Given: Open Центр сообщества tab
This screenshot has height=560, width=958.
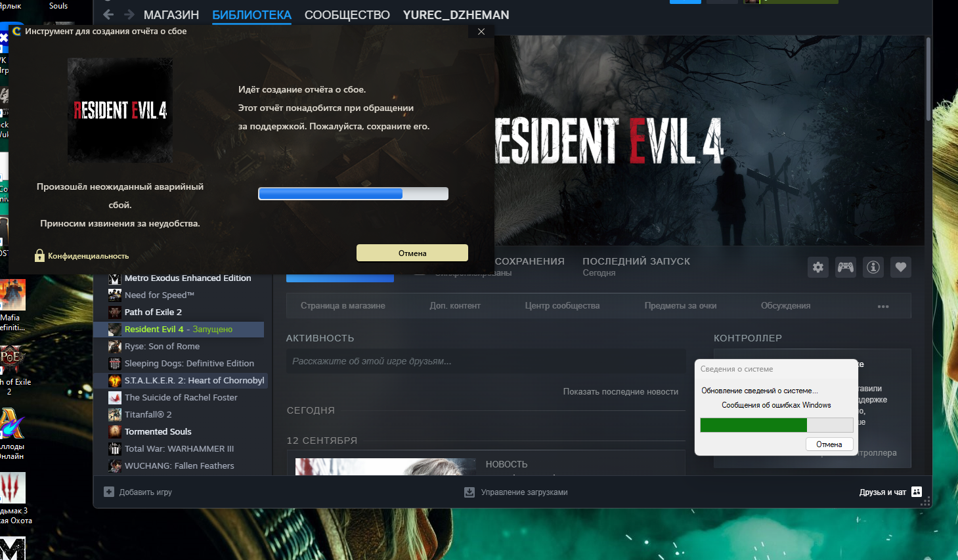Looking at the screenshot, I should 562,306.
